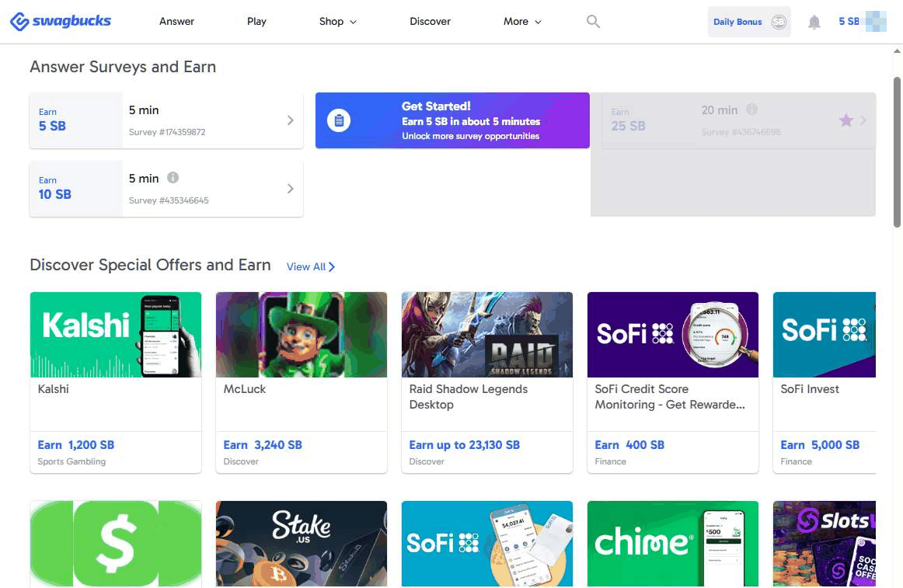The width and height of the screenshot is (903, 588).
Task: Click info icon beside 10 SB survey
Action: pyautogui.click(x=173, y=177)
